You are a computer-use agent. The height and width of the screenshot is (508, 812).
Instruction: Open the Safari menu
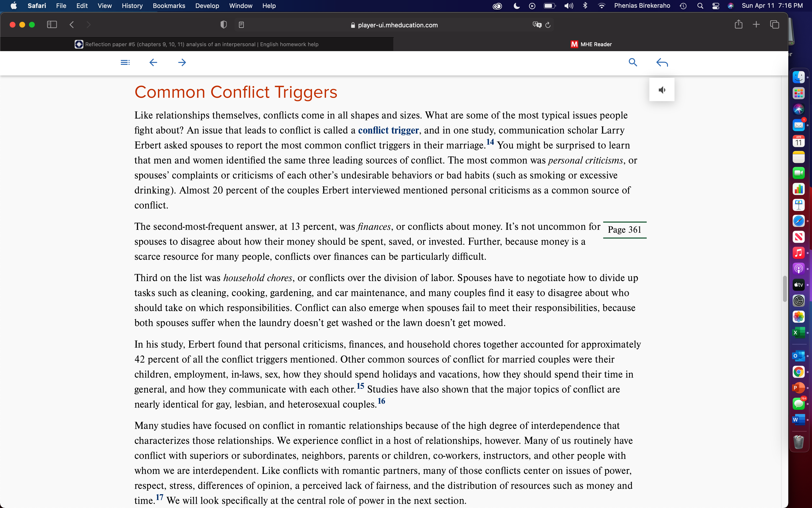[x=36, y=6]
